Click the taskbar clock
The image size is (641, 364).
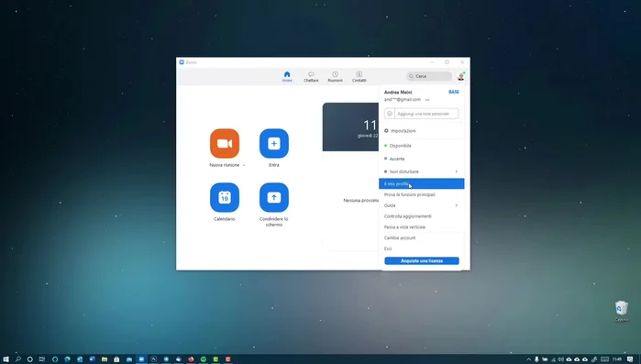point(617,359)
